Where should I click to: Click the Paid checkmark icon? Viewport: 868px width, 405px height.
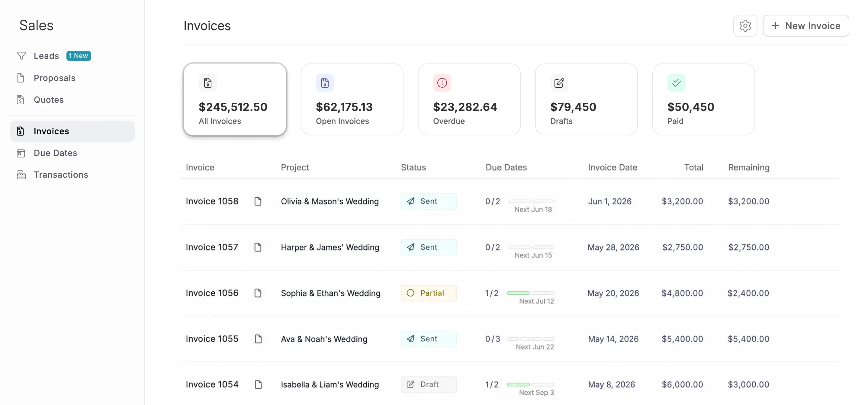click(676, 83)
